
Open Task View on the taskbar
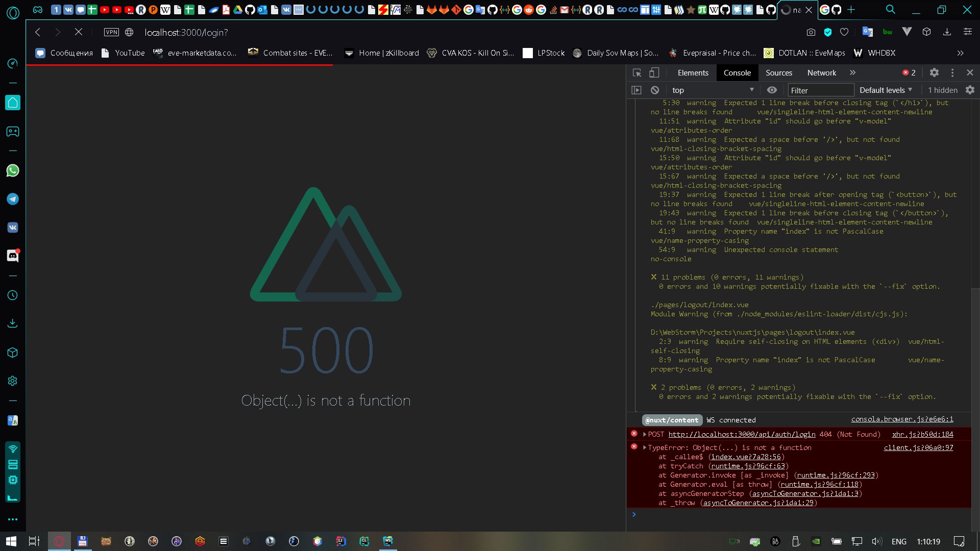pos(34,541)
